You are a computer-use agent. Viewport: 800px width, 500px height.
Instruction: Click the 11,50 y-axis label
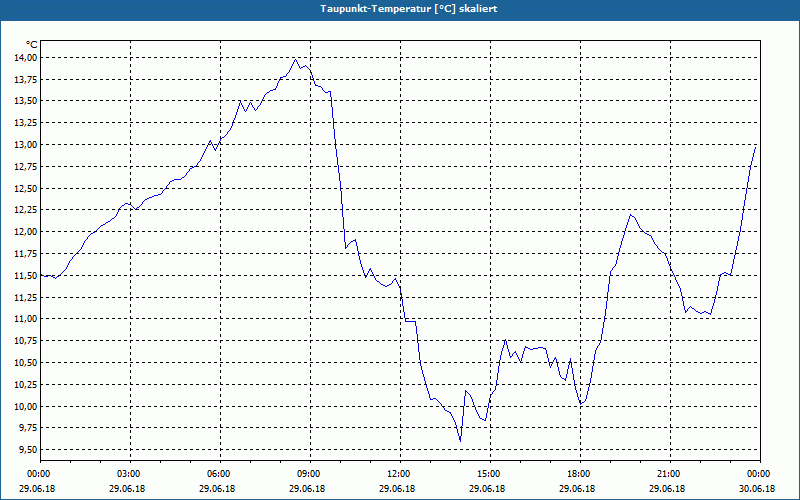click(x=26, y=276)
